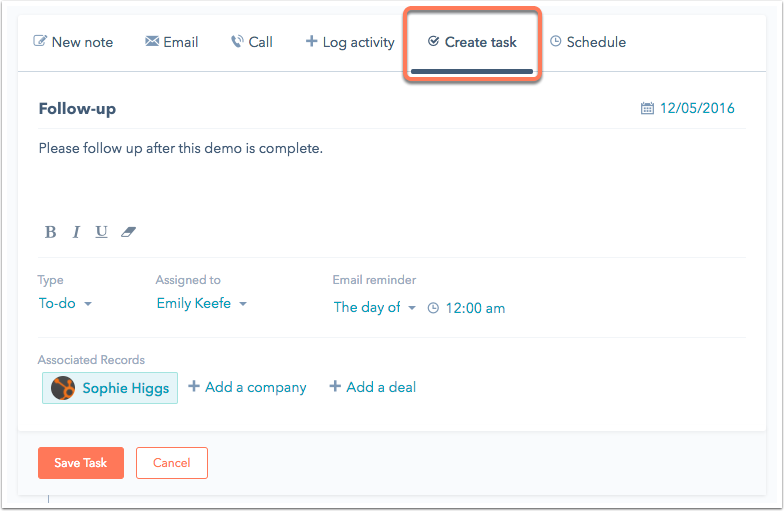Switch to the Email tab
This screenshot has height=511, width=784.
(x=171, y=42)
